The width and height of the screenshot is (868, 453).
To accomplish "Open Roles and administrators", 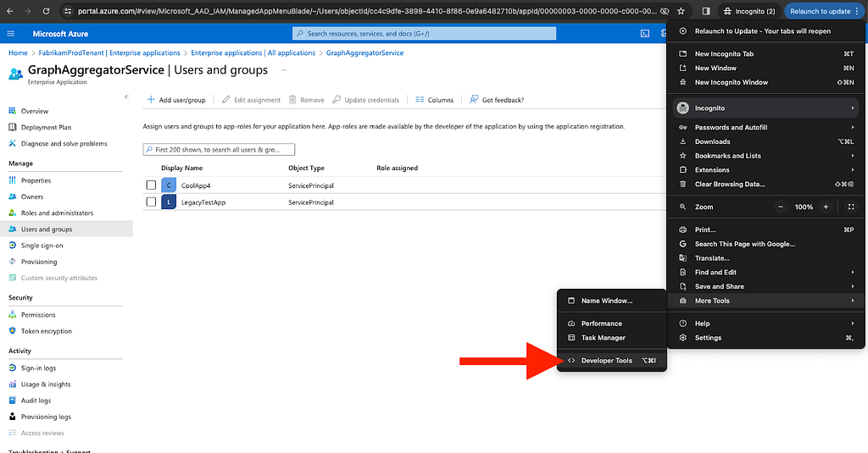I will coord(57,213).
